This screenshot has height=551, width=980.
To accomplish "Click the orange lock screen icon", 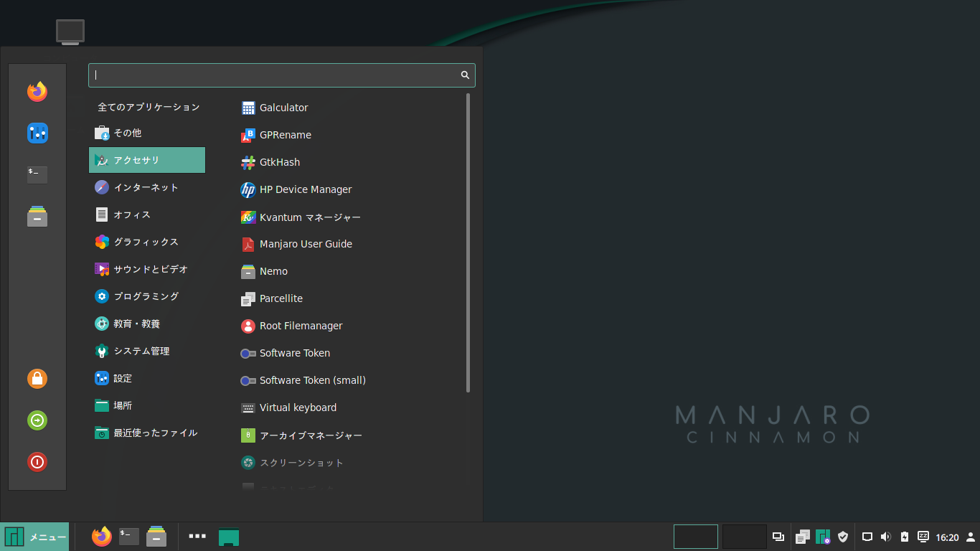I will tap(37, 378).
